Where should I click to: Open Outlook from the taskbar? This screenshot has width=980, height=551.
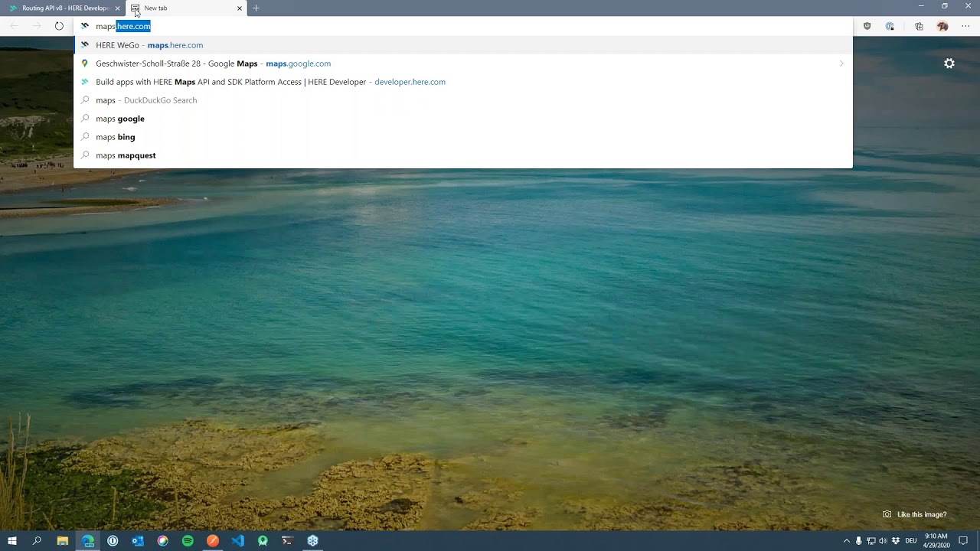[x=138, y=541]
